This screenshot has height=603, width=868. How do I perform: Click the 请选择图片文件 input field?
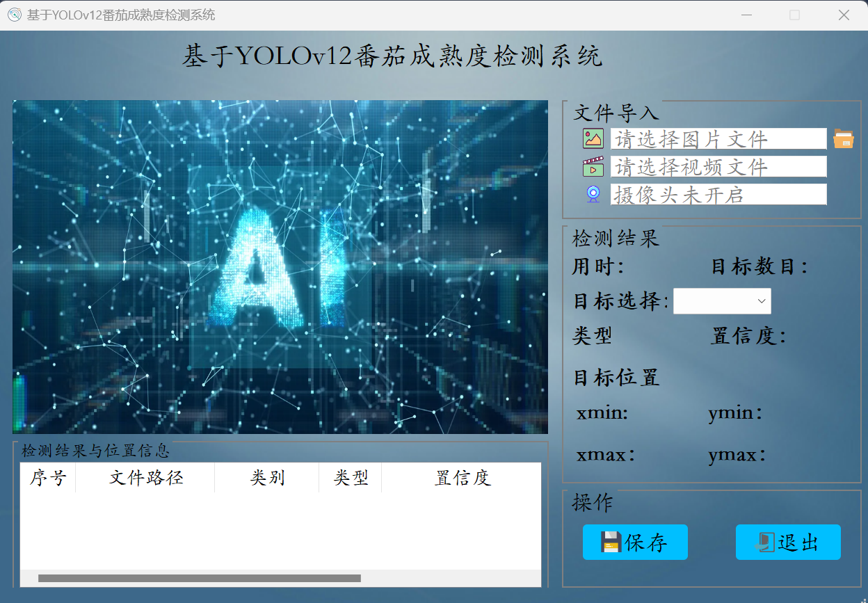coord(718,138)
